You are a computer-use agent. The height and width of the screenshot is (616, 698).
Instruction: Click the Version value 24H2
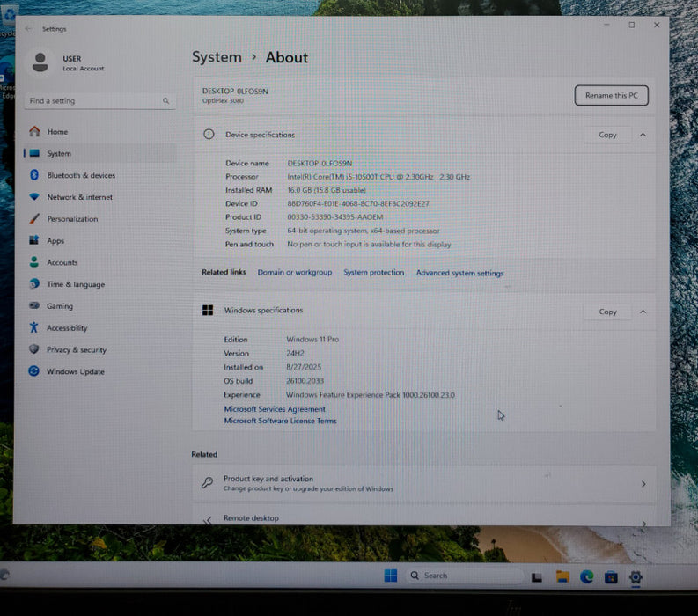pyautogui.click(x=295, y=354)
